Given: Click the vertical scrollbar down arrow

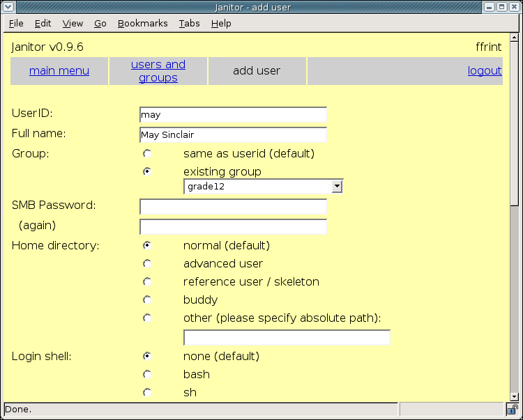Looking at the screenshot, I should pos(514,397).
